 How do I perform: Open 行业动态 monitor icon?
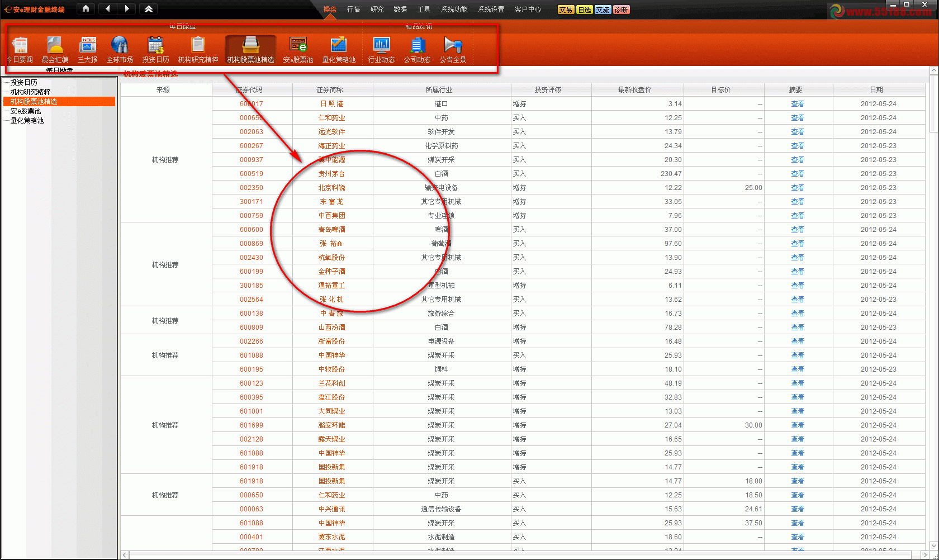(382, 50)
